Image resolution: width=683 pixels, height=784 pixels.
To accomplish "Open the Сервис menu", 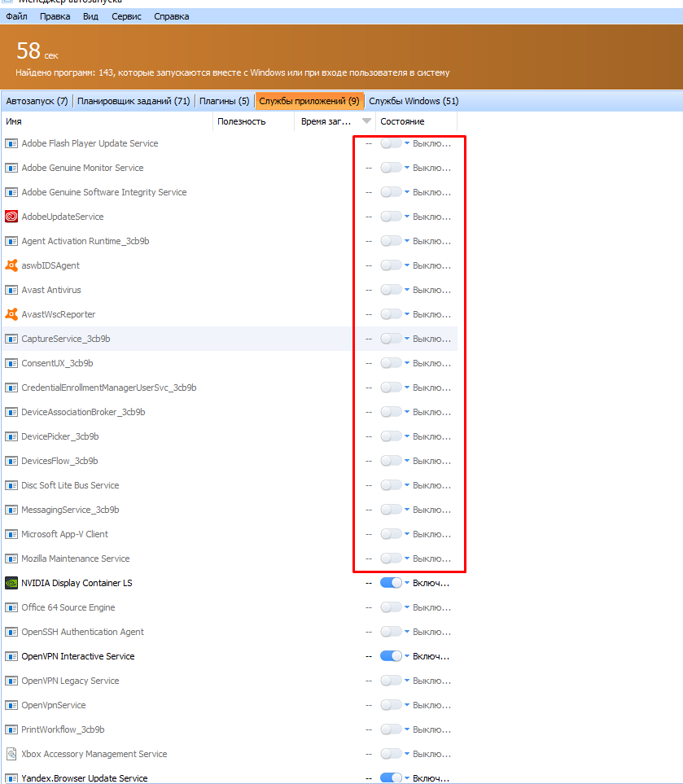I will pos(126,16).
